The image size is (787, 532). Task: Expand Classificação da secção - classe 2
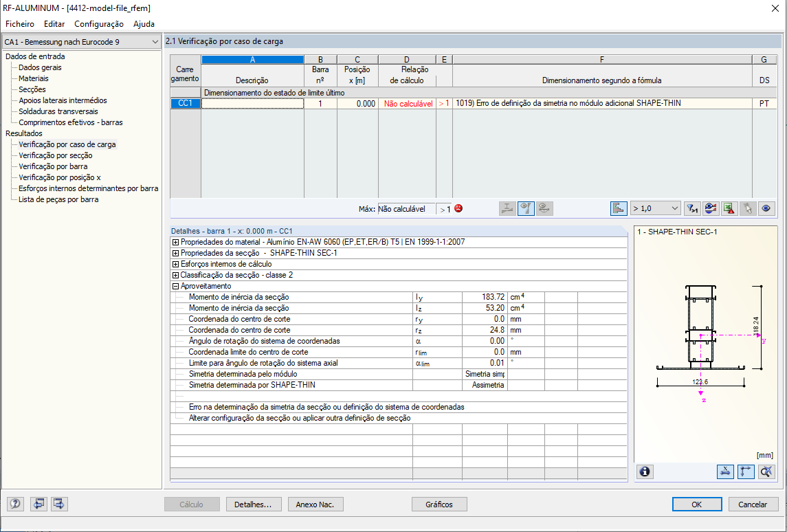click(176, 275)
